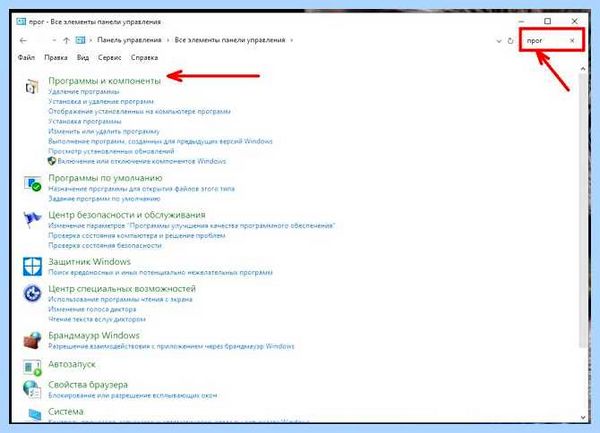Click Разрешение взаимодействия с приложением через брандмауэр
600x433 pixels.
tap(171, 347)
